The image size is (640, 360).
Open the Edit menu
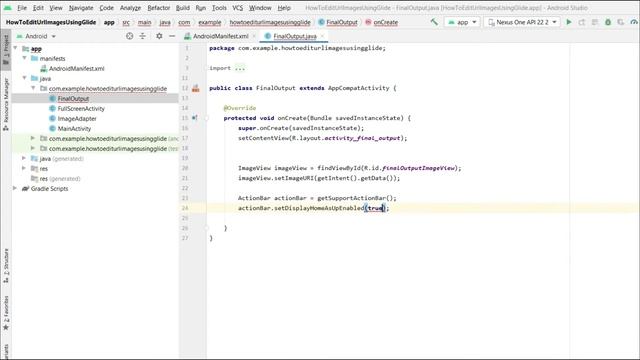click(x=38, y=8)
